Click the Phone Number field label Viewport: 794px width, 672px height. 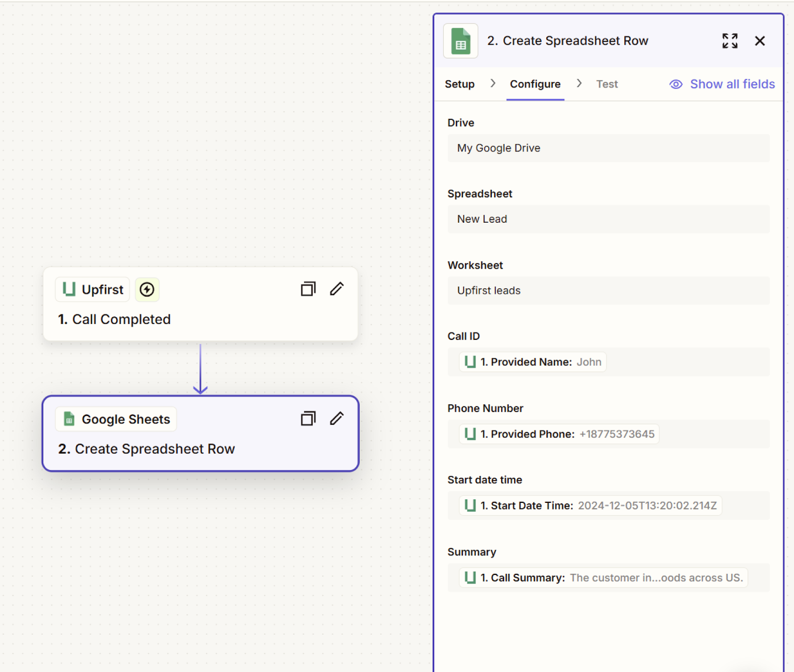485,408
